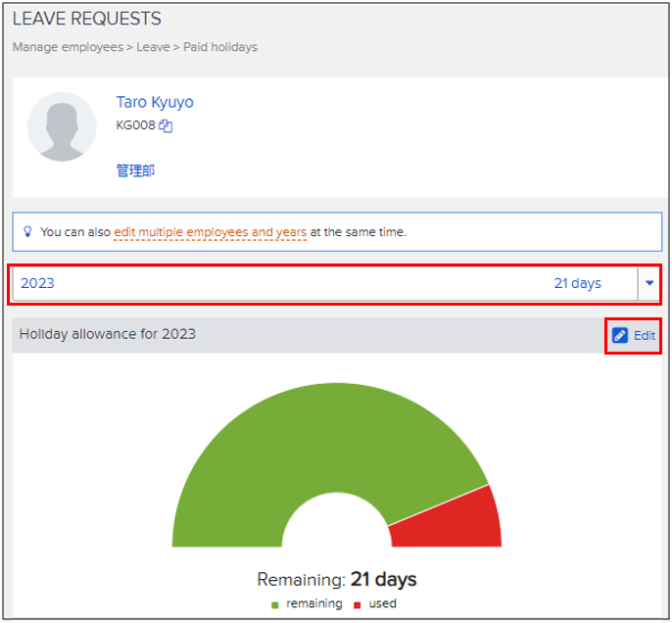Click the green remaining legend swatch
This screenshot has width=672, height=623.
275,604
